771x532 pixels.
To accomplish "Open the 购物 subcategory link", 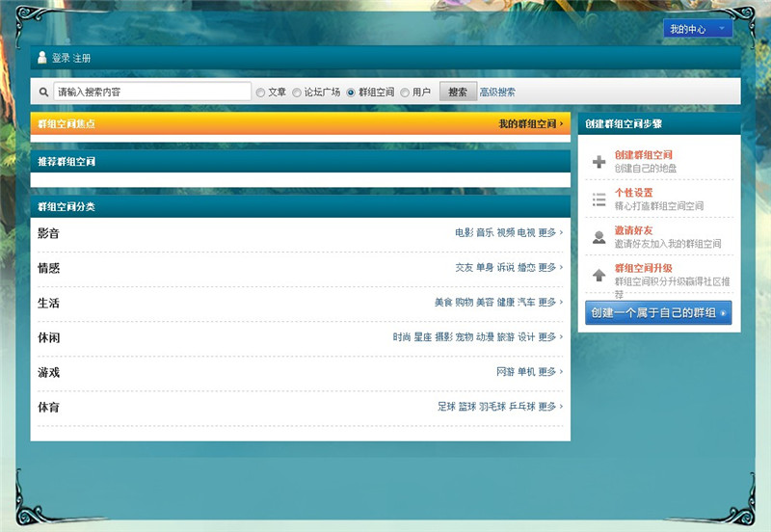I will 465,303.
